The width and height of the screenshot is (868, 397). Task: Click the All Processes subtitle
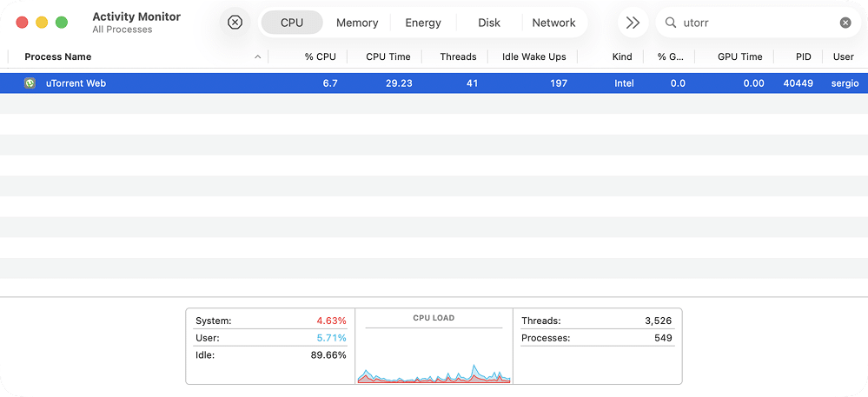[123, 30]
